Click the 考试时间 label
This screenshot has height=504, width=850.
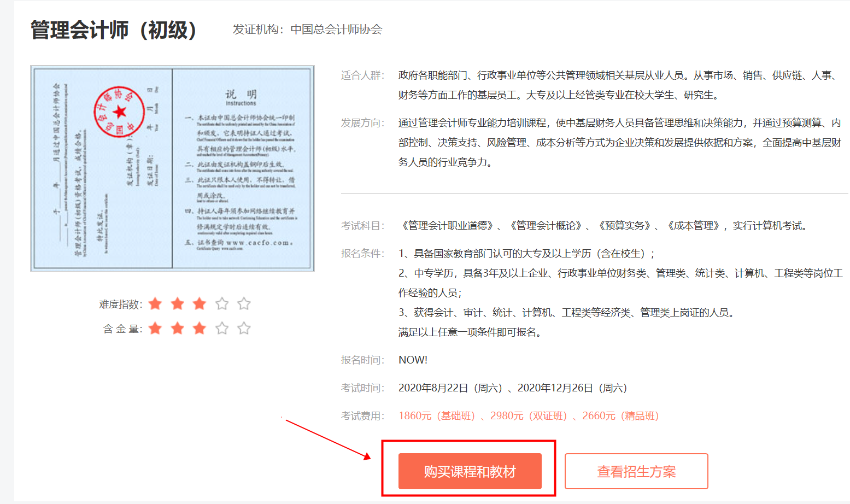click(x=362, y=388)
